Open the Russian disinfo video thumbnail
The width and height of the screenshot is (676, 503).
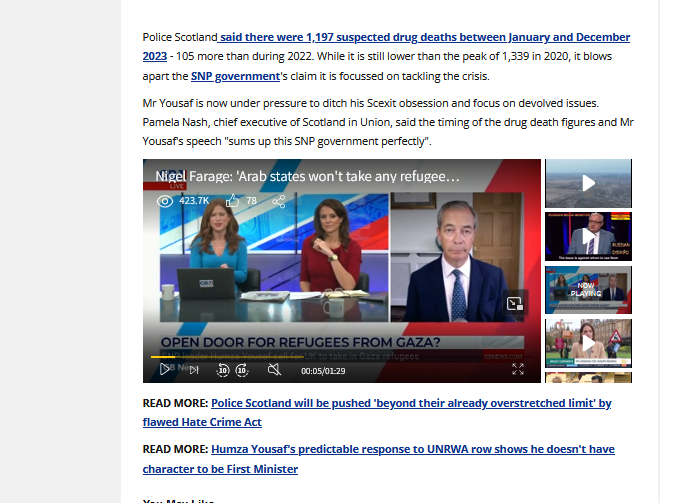(x=588, y=236)
